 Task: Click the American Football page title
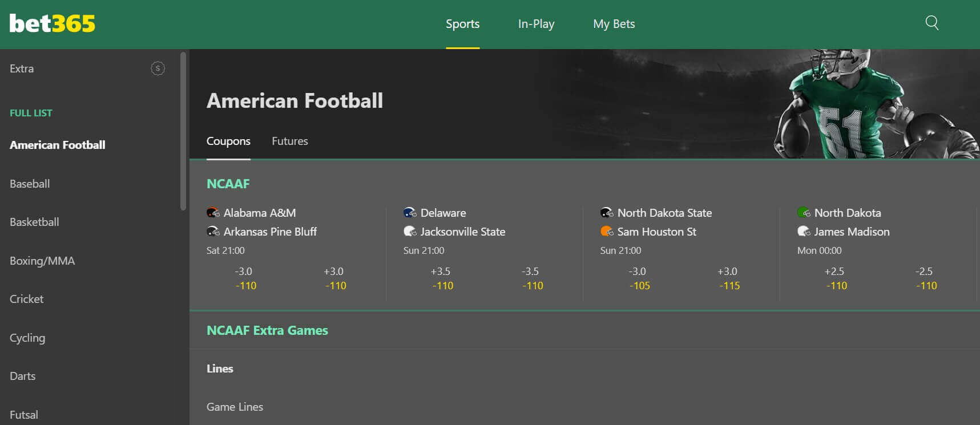click(295, 100)
